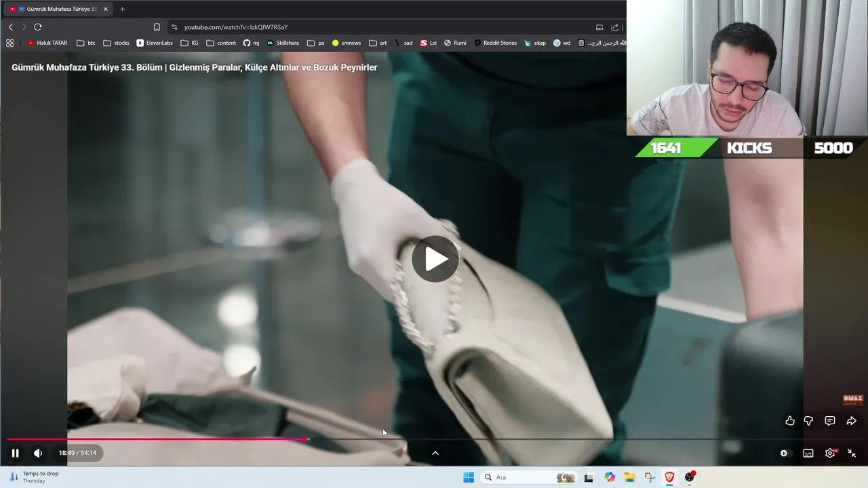Toggle the autoplay switch
Screen dimensions: 868x488
784,453
